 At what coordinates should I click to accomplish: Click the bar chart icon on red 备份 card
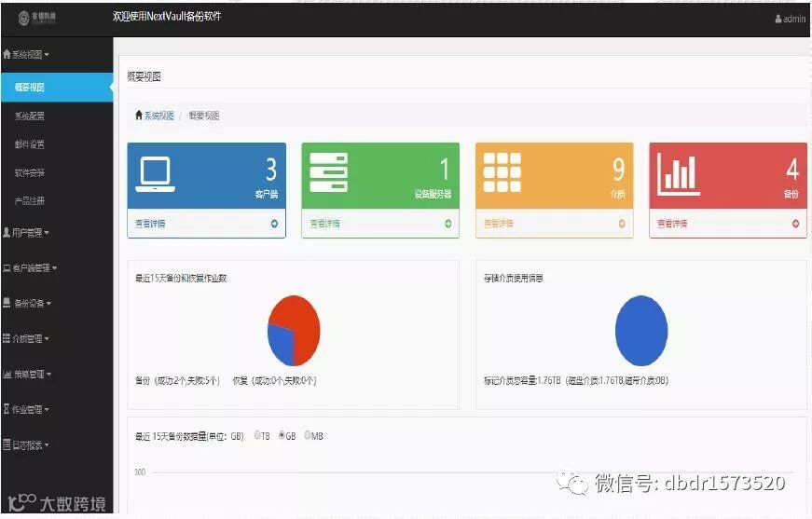click(679, 175)
